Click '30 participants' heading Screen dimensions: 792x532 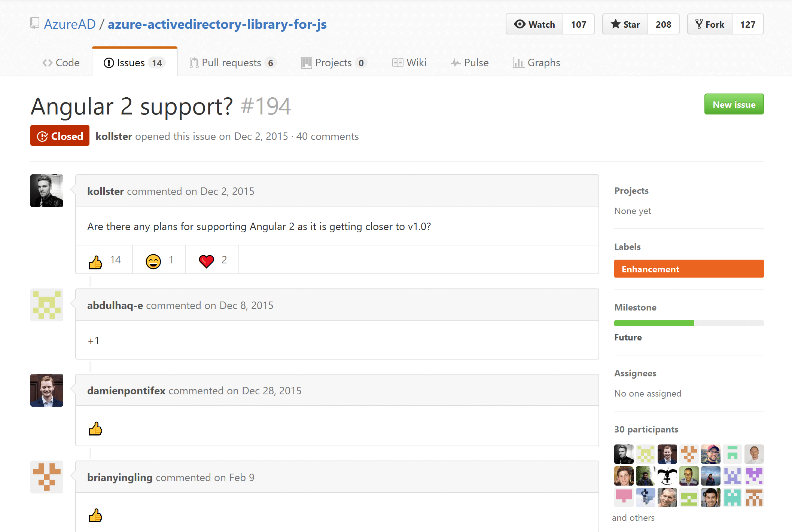(x=646, y=429)
